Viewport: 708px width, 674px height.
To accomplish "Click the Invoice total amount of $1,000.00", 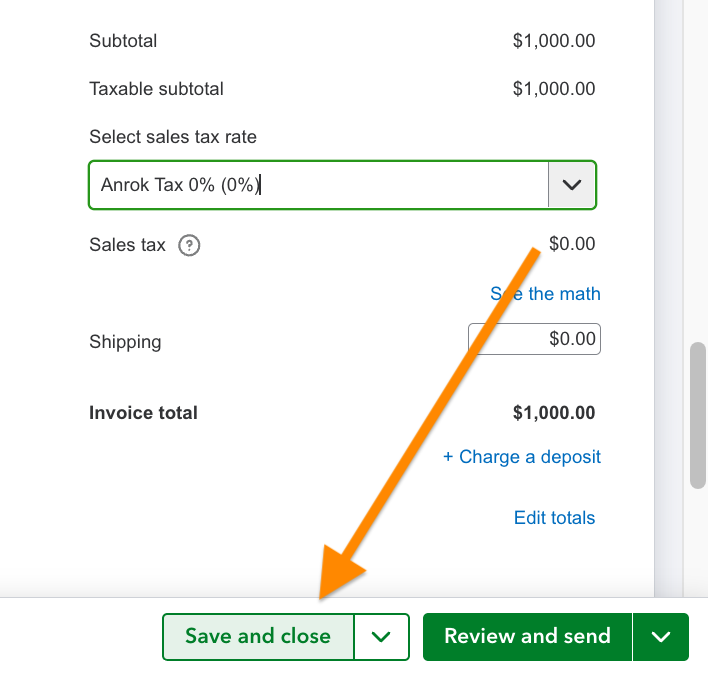I will 553,413.
